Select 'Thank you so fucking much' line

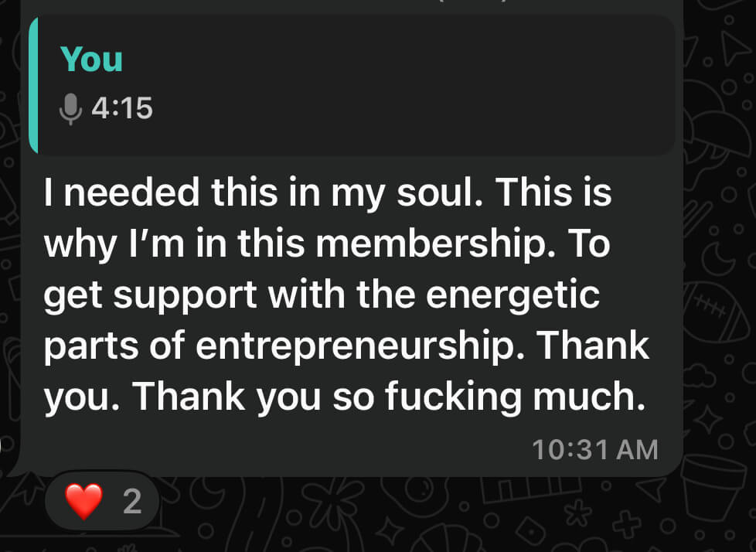pos(389,397)
